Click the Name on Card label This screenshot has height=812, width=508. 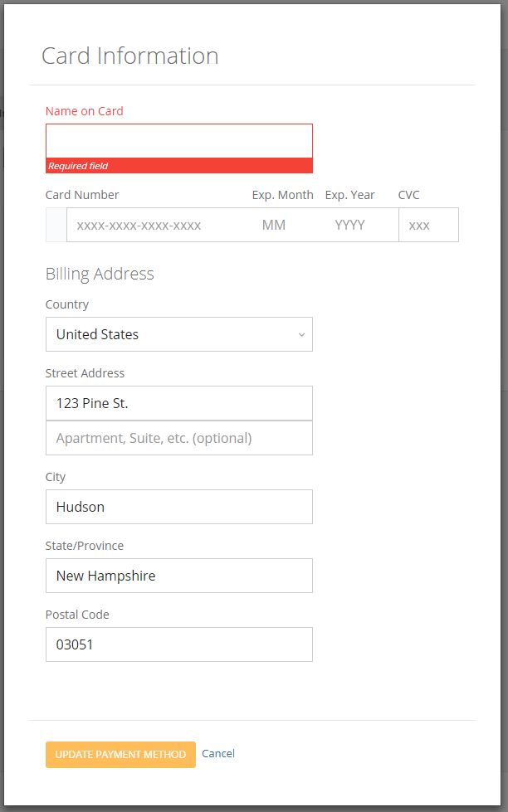point(84,111)
